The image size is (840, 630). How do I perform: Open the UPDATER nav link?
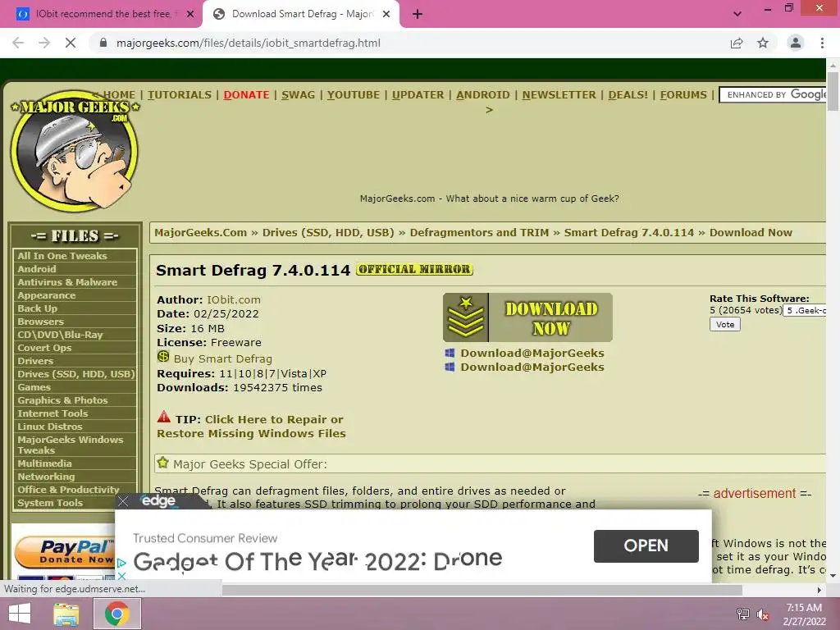coord(418,95)
